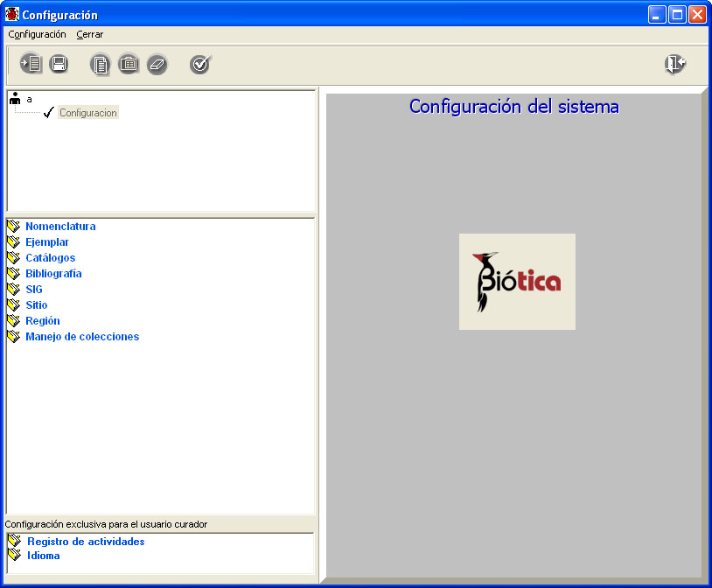Image resolution: width=712 pixels, height=588 pixels.
Task: Click the folder icon beside Catálogos
Action: tap(14, 257)
